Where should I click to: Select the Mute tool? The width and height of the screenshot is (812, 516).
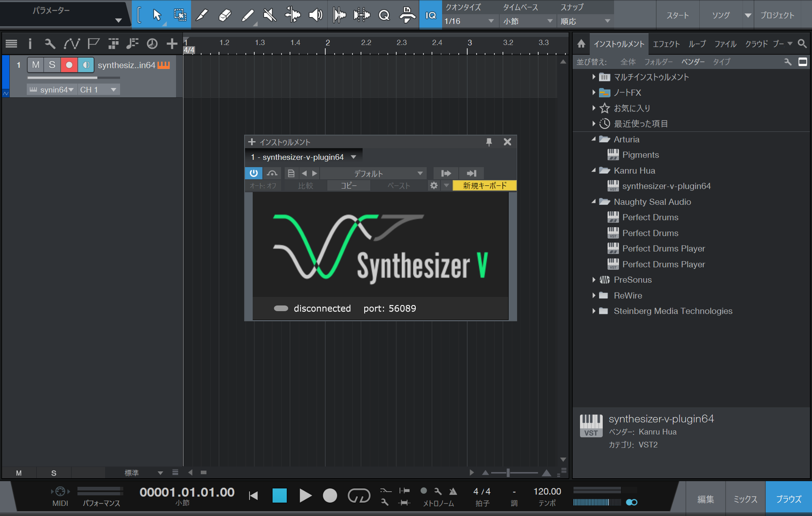click(x=270, y=15)
